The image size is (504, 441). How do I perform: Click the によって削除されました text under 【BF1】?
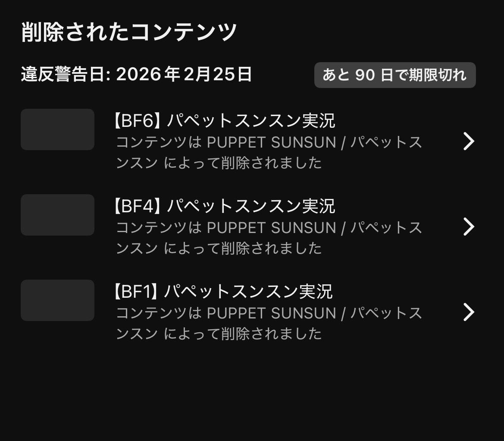243,334
